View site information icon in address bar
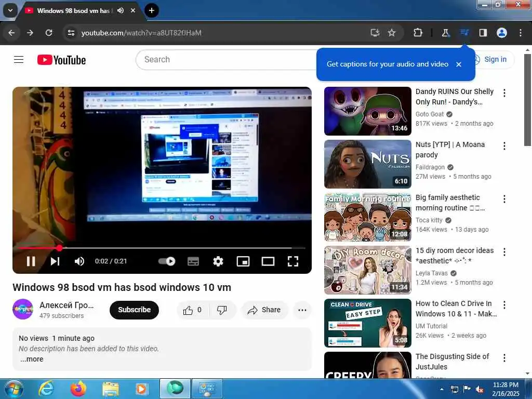 coord(71,33)
